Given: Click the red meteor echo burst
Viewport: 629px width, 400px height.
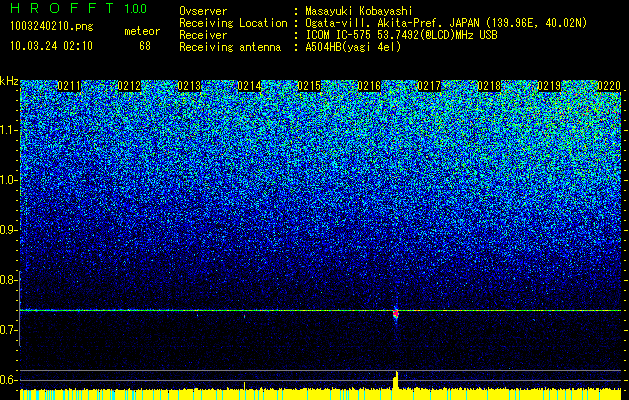Looking at the screenshot, I should tap(396, 313).
